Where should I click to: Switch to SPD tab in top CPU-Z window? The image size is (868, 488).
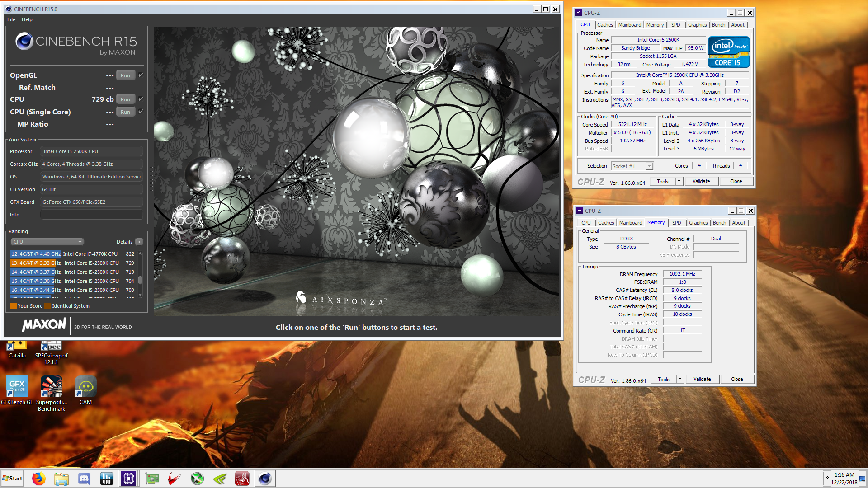click(x=675, y=25)
